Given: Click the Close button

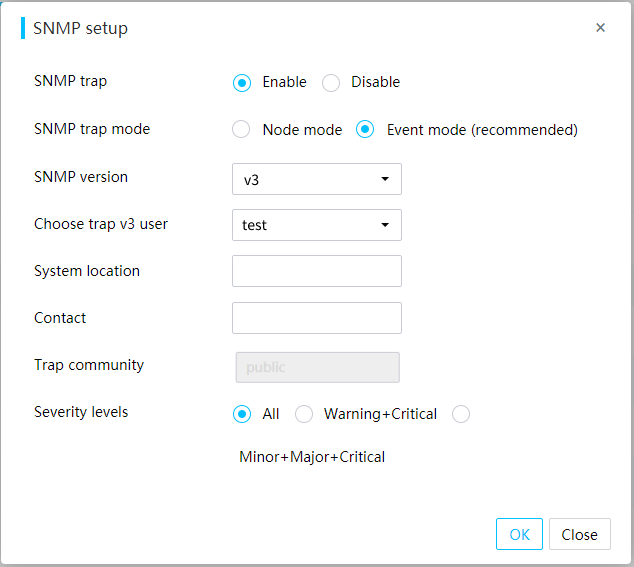Looking at the screenshot, I should pos(579,534).
